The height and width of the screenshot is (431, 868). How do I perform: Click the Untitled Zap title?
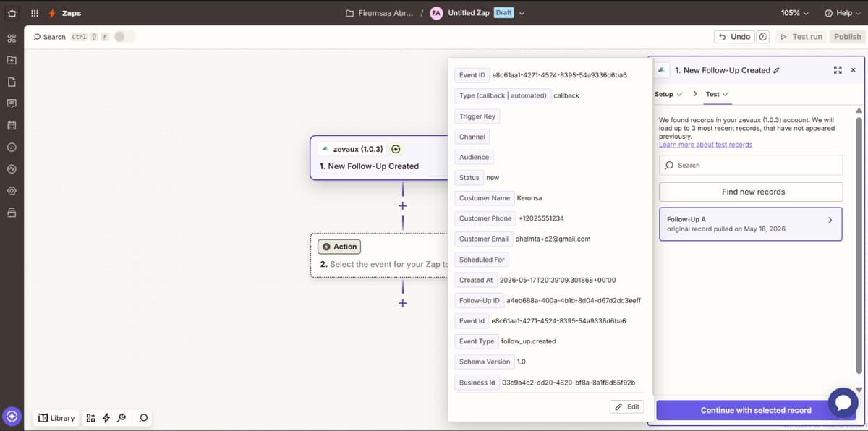pos(469,13)
